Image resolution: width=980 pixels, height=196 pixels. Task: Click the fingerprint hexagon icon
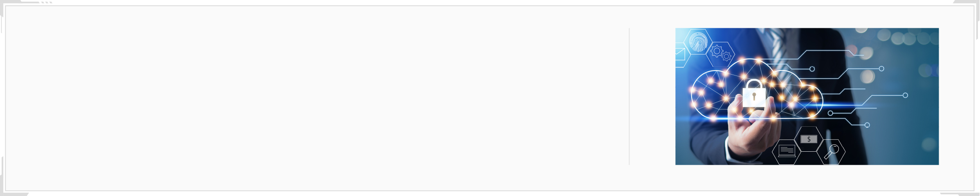pyautogui.click(x=698, y=41)
